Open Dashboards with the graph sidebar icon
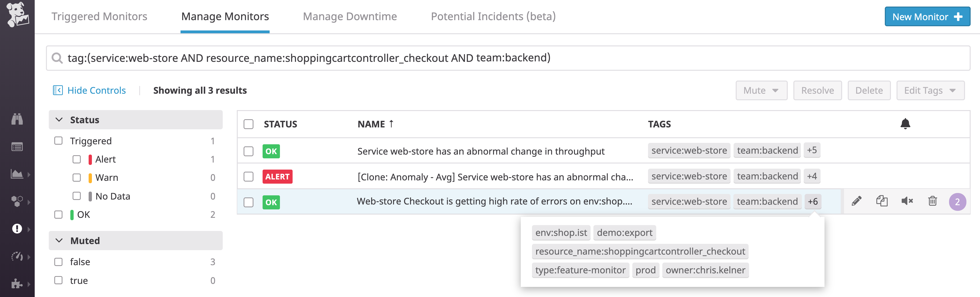Image resolution: width=980 pixels, height=297 pixels. pos(17,173)
